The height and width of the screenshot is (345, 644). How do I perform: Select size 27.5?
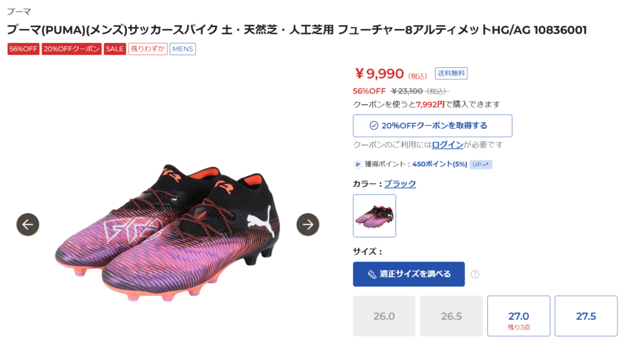pos(586,316)
